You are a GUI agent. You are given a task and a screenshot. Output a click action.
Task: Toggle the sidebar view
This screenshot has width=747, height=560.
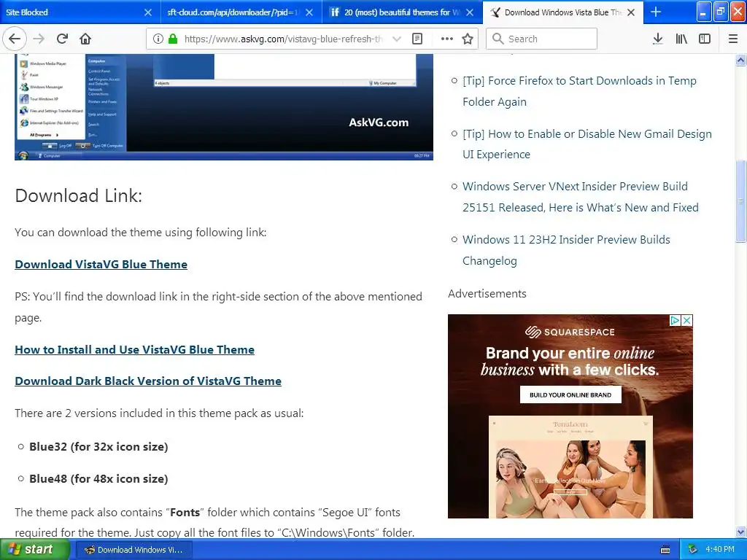point(705,39)
